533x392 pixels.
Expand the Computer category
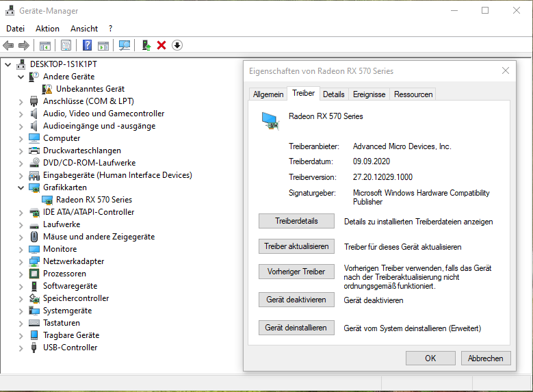coord(21,138)
